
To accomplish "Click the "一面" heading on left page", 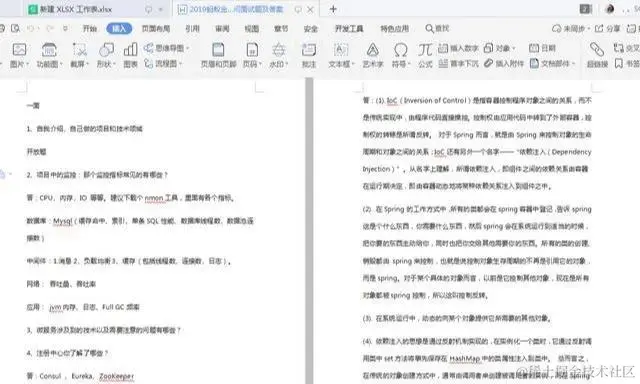I will point(33,106).
